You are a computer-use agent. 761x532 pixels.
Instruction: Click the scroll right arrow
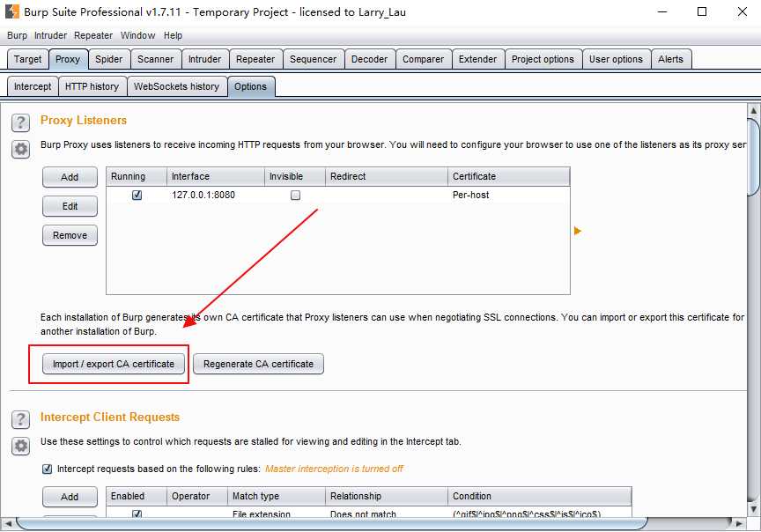coord(739,523)
